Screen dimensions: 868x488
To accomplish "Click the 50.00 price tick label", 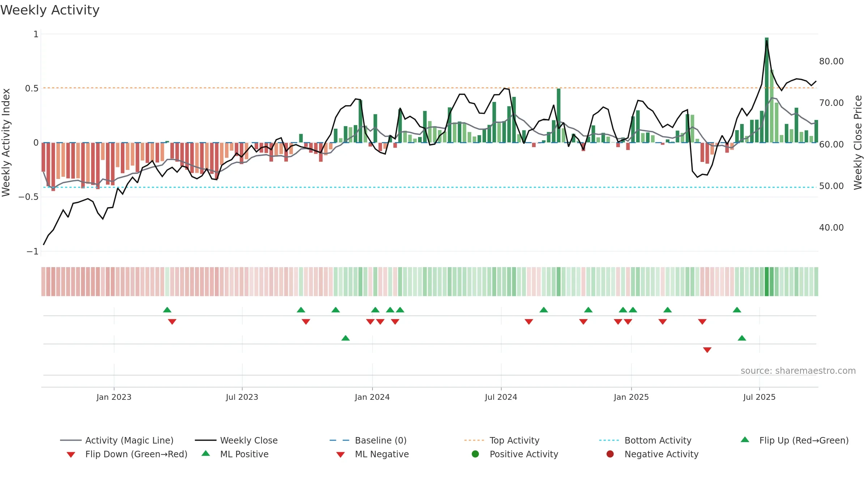I will tap(831, 186).
